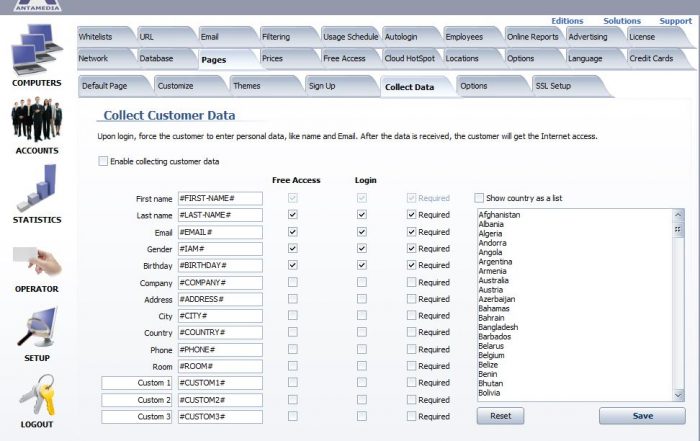The image size is (700, 441).
Task: Click the Antamedia logo
Action: click(x=38, y=5)
